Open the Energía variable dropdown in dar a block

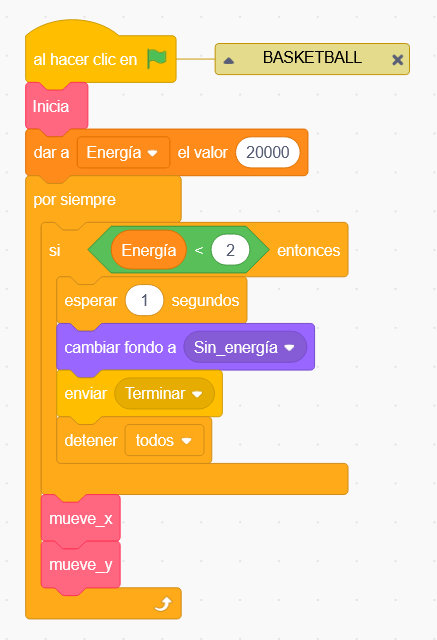click(123, 153)
